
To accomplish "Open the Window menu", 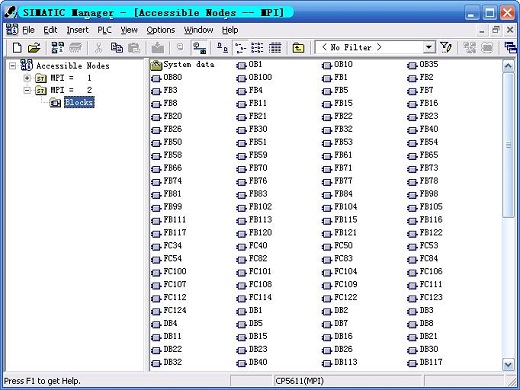I will pyautogui.click(x=198, y=30).
